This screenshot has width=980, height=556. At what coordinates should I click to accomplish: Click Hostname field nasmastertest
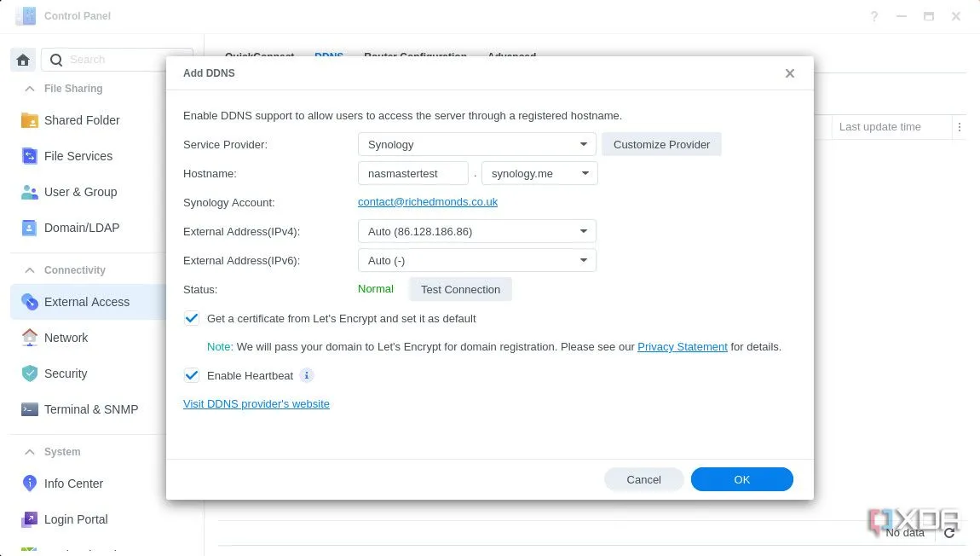(x=413, y=173)
